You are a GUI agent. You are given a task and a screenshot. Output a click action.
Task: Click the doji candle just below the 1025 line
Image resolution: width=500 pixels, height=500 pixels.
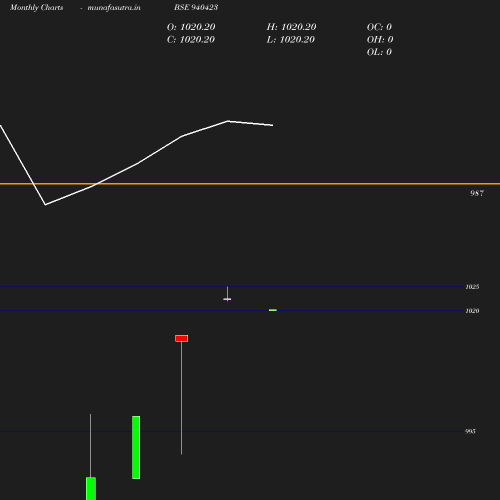[227, 299]
